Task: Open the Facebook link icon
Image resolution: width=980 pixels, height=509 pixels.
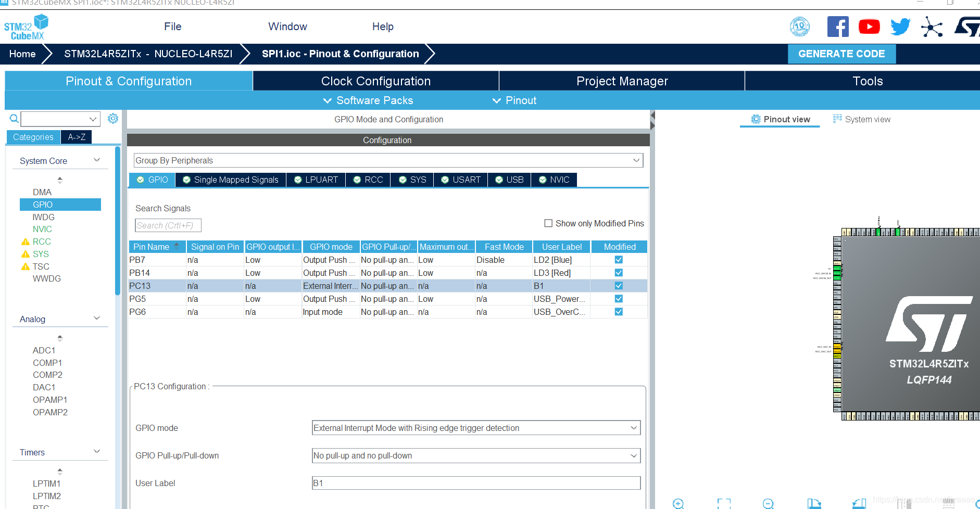Action: (838, 27)
